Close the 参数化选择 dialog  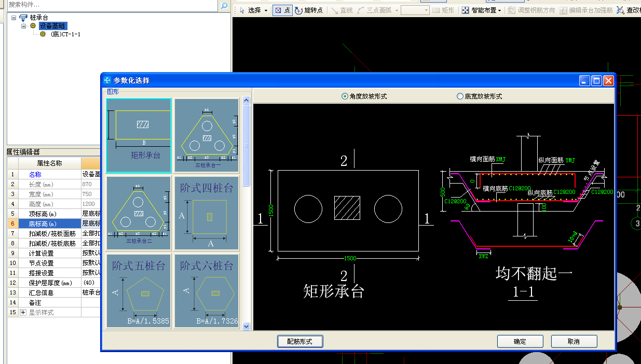pyautogui.click(x=608, y=80)
